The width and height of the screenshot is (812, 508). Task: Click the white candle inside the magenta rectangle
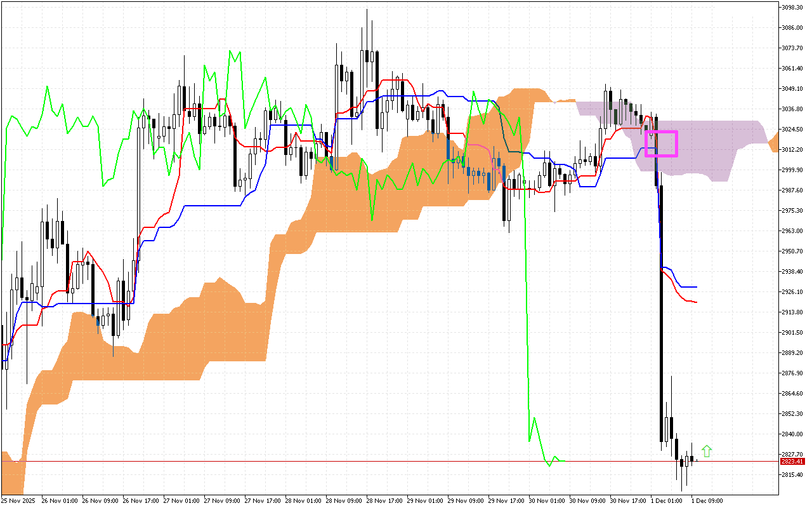(x=651, y=135)
